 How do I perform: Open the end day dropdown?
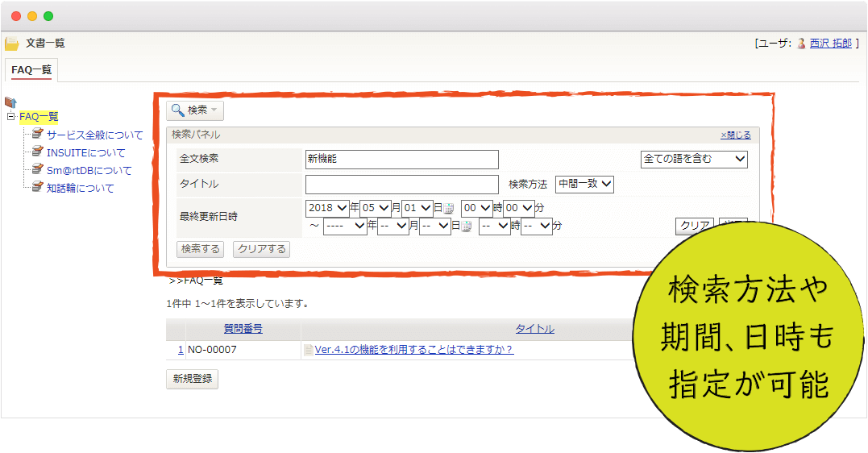(x=435, y=226)
